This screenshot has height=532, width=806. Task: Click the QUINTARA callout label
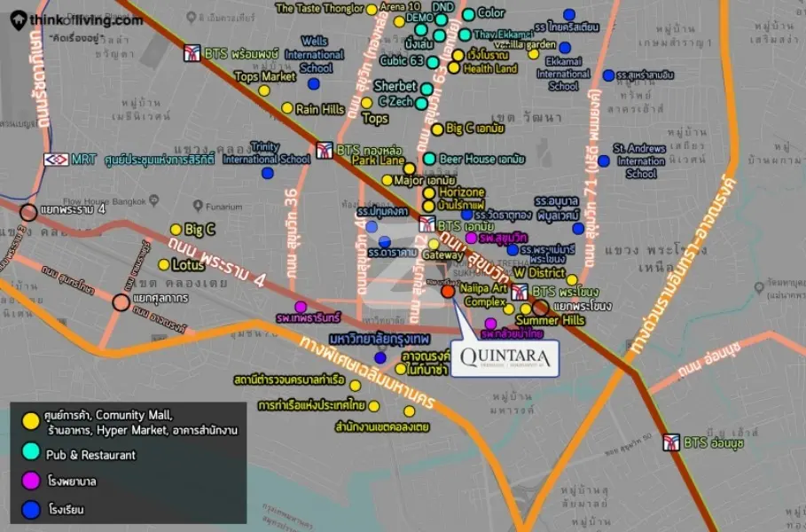pos(505,358)
